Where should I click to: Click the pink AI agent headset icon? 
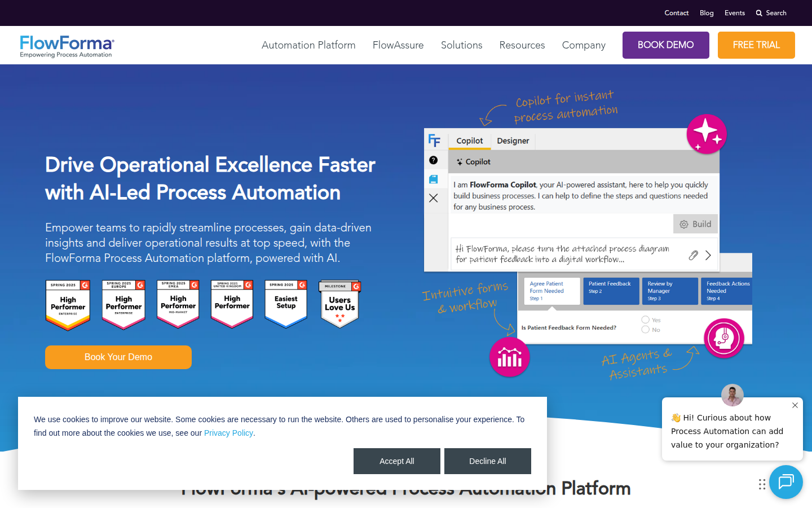click(724, 338)
